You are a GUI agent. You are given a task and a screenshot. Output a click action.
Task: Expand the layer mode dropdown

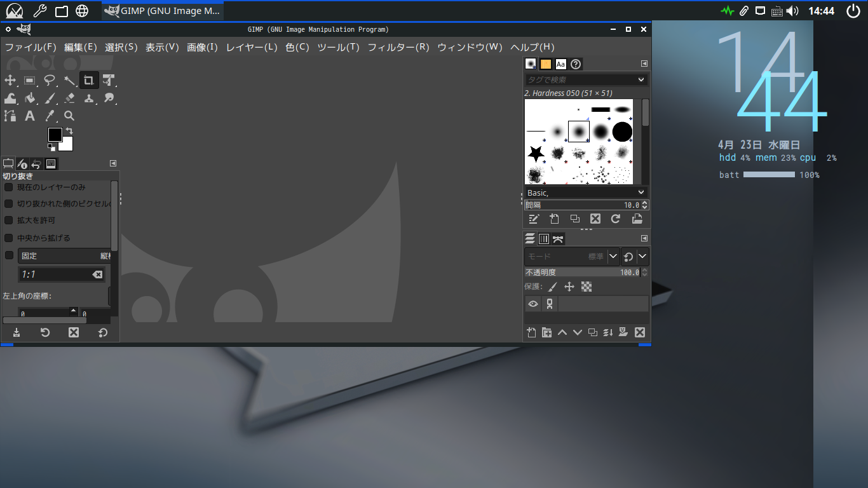pos(613,256)
